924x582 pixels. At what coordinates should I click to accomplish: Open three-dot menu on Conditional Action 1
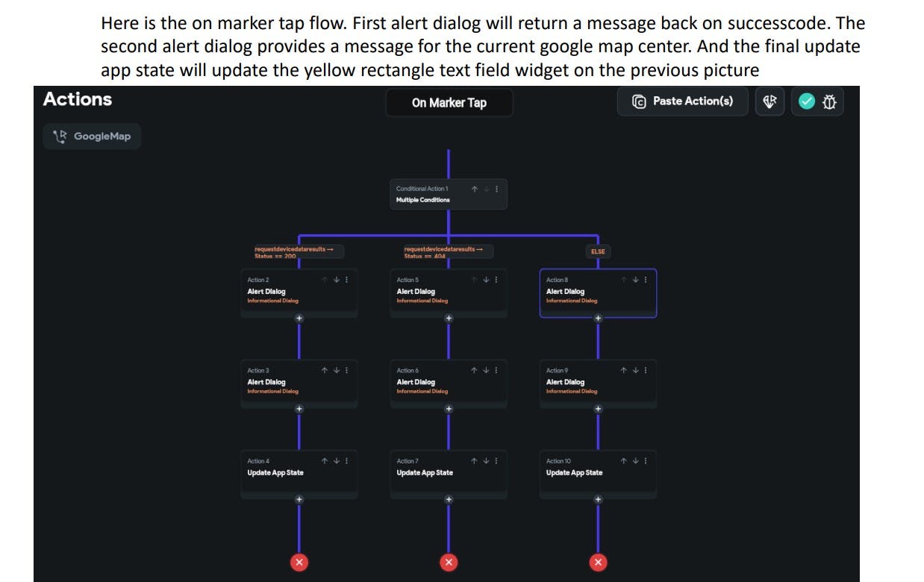(x=497, y=189)
